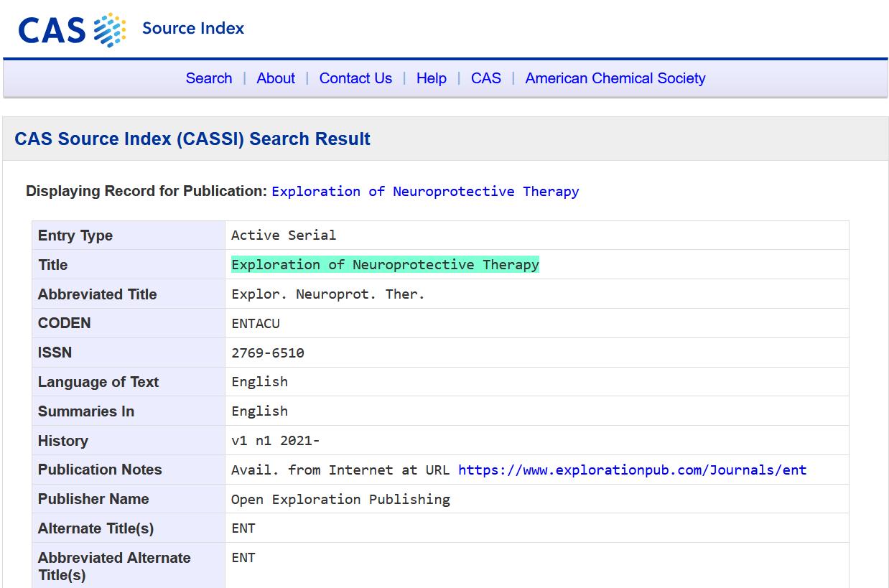Click the 'Alternate Title(s)' row label
Viewport: 889px width, 588px height.
[96, 528]
